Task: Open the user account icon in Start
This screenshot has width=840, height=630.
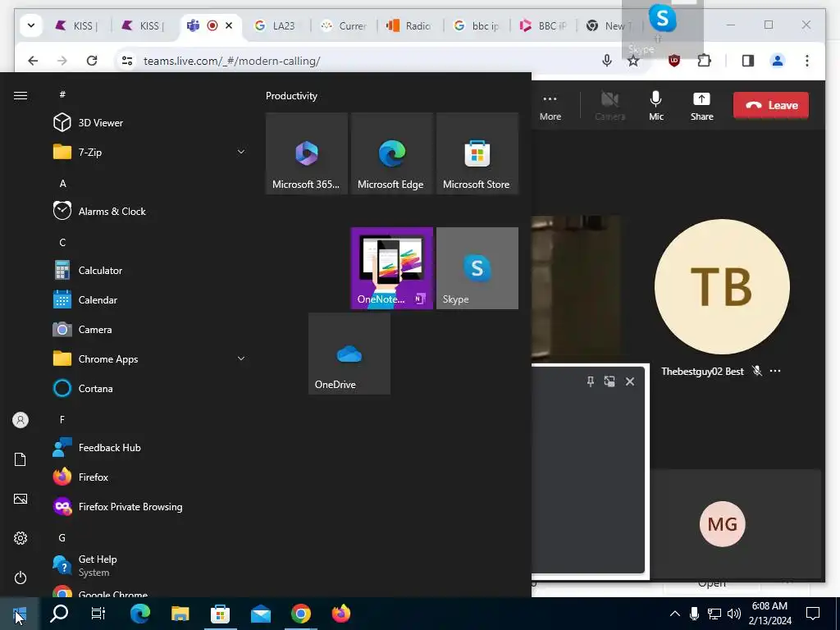Action: tap(21, 420)
